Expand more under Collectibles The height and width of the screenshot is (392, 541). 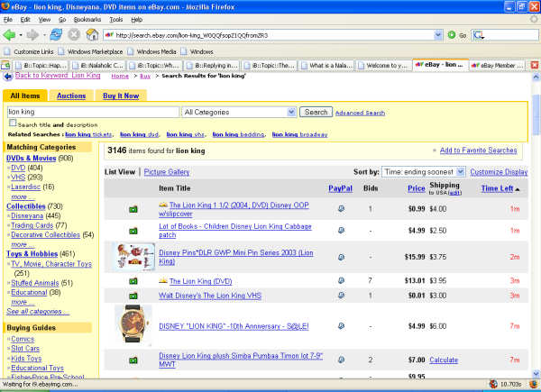pyautogui.click(x=23, y=244)
